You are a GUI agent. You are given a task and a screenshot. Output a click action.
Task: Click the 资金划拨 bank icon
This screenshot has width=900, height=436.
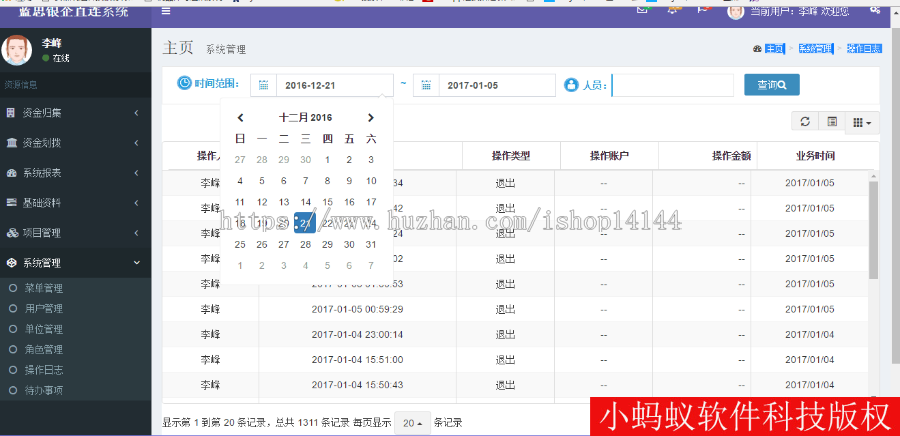coord(11,143)
